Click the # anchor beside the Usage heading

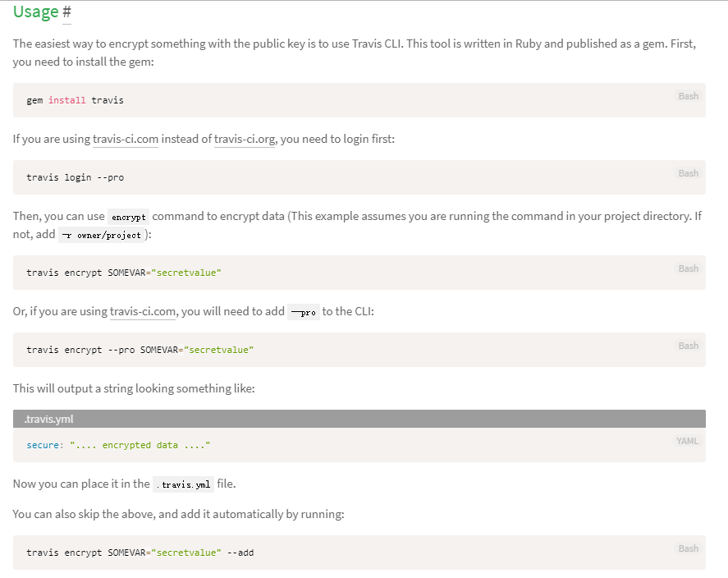coord(66,12)
